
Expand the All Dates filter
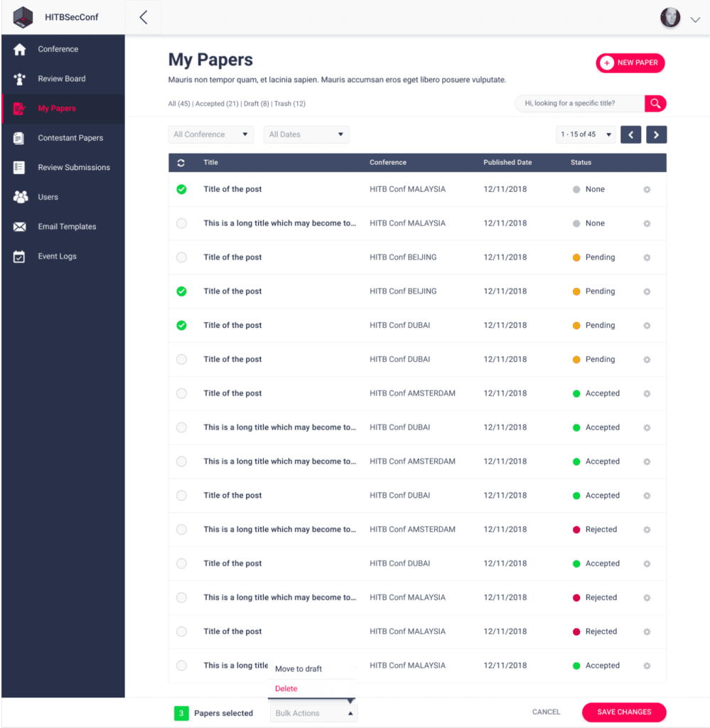coord(306,134)
